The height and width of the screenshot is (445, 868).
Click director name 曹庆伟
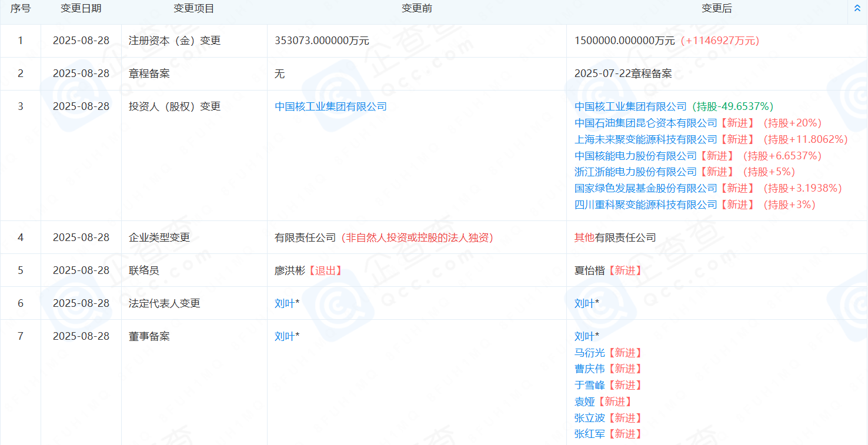pos(589,369)
